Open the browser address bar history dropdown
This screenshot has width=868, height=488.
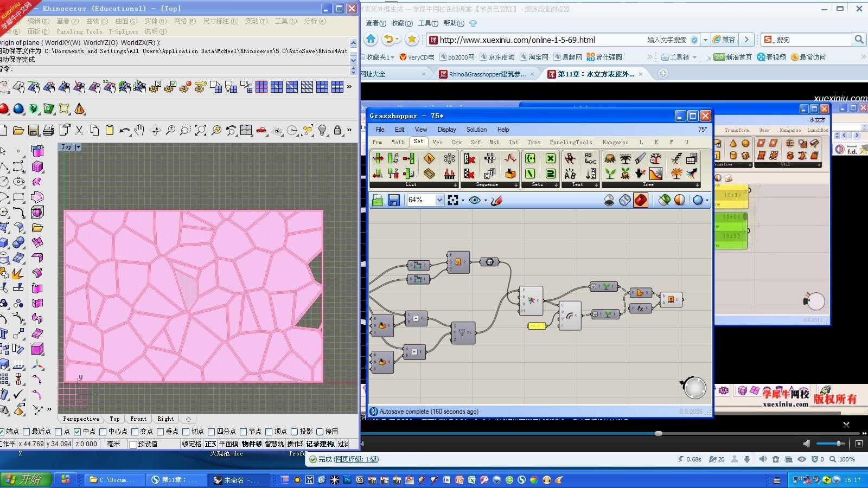pyautogui.click(x=705, y=40)
